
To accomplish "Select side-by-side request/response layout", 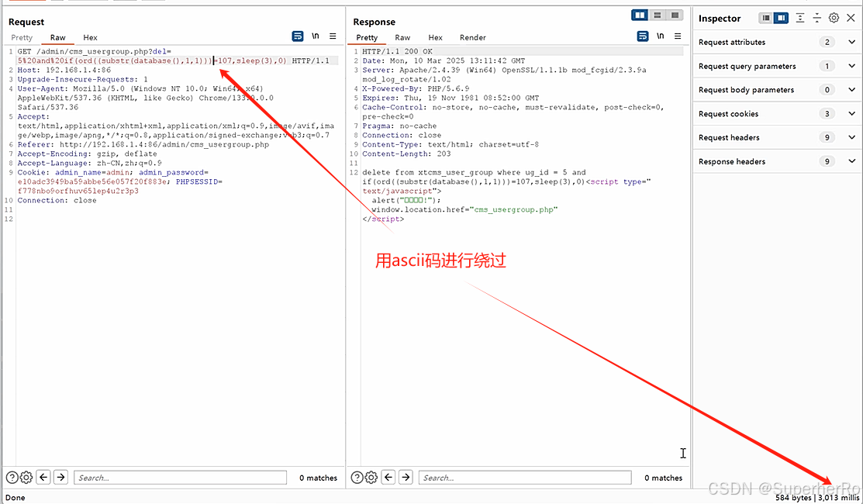I will click(x=640, y=16).
